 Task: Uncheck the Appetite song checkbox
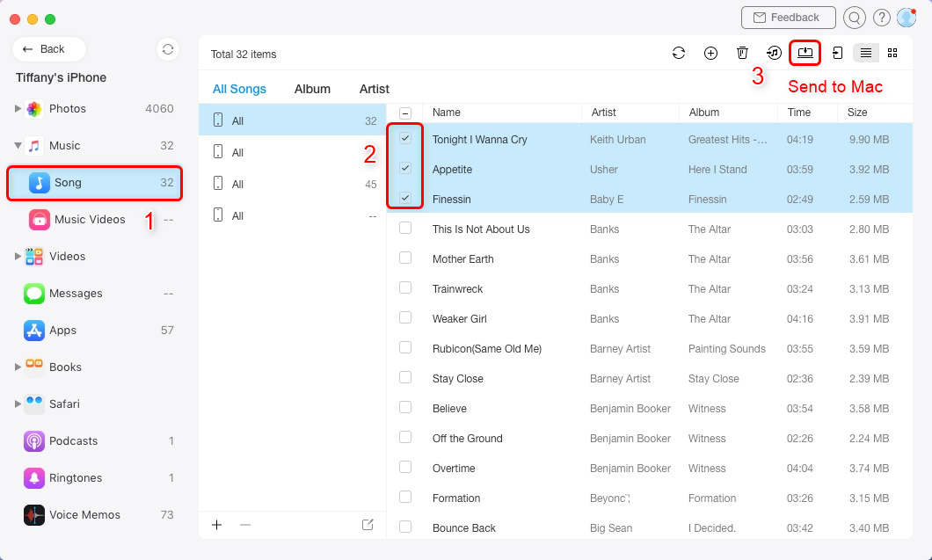pos(405,168)
